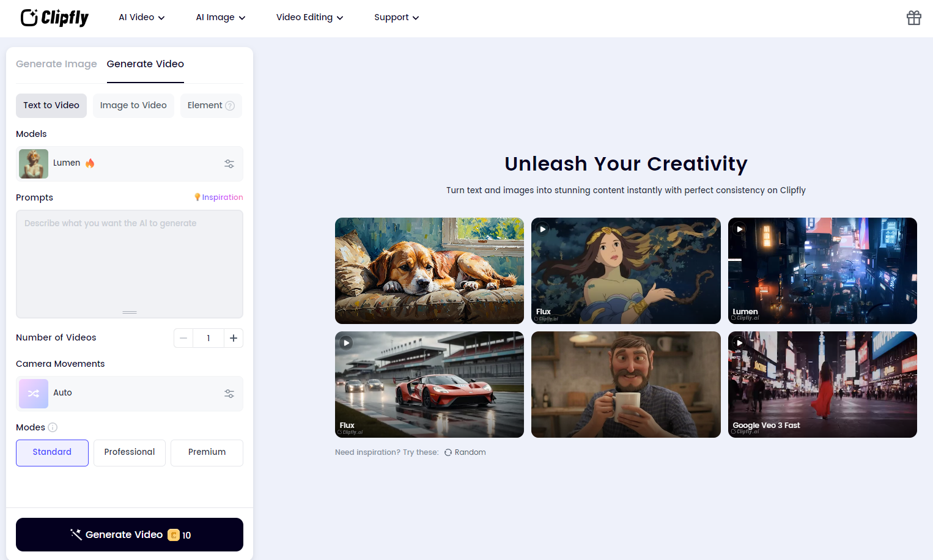Viewport: 933px width, 560px height.
Task: Open Camera Movements settings sliders icon
Action: point(229,394)
